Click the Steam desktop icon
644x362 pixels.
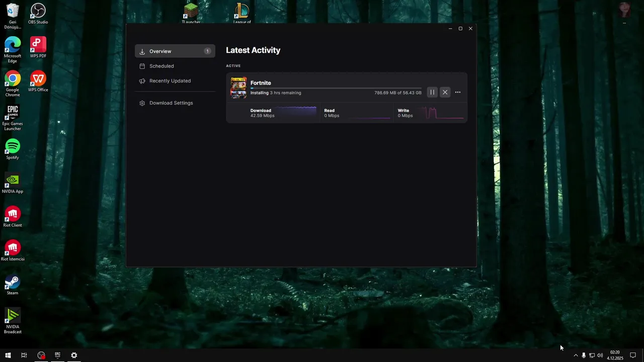pos(13,284)
